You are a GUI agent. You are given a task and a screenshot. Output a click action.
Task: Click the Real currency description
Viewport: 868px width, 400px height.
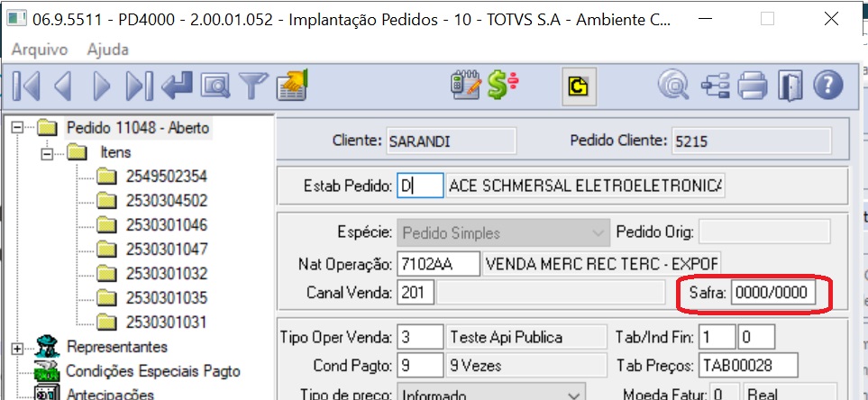[790, 394]
